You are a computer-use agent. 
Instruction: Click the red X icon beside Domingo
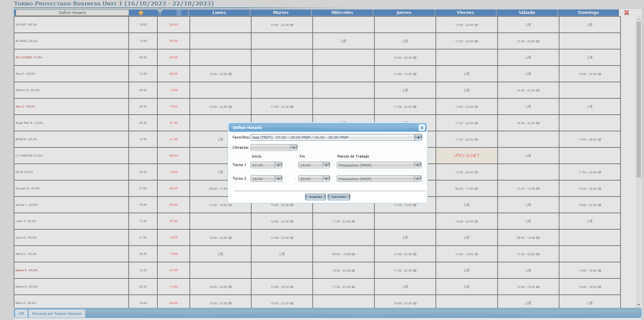tap(626, 13)
